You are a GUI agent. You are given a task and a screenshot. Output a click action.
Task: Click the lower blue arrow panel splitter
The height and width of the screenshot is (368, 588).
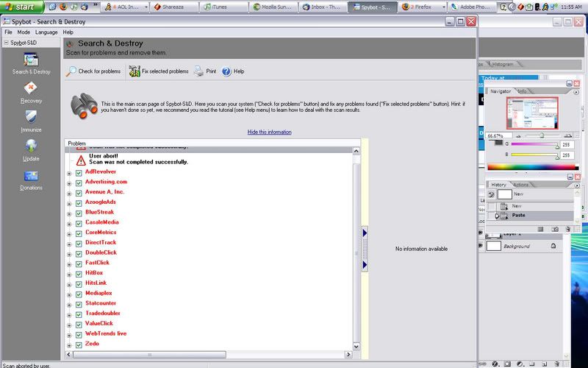[x=365, y=265]
